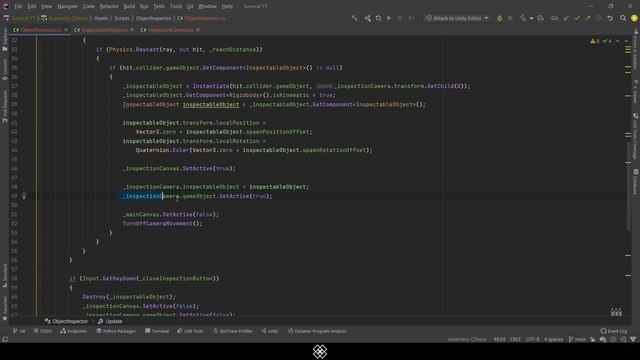Open the Help menu
640x360 pixels.
(227, 7)
